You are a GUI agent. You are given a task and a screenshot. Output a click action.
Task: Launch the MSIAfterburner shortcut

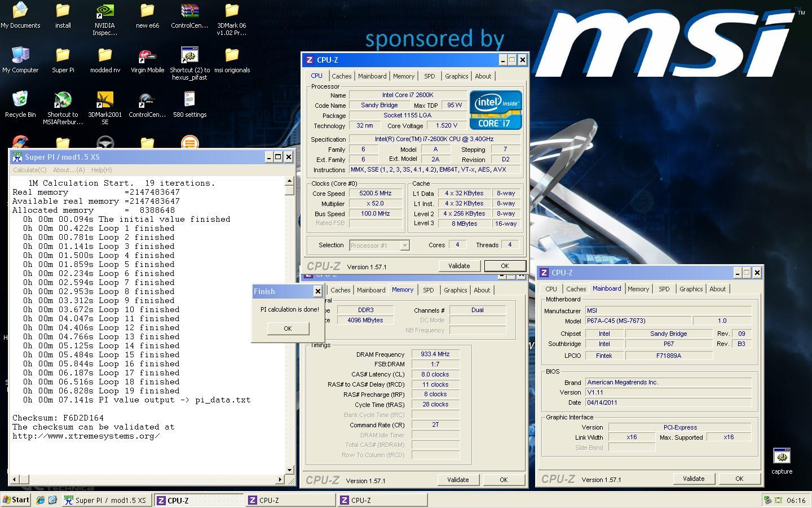click(x=63, y=108)
